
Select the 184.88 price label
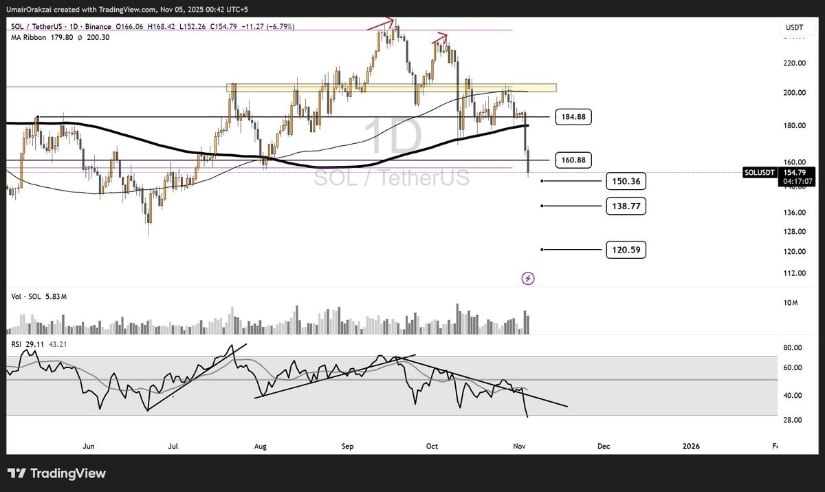[574, 116]
